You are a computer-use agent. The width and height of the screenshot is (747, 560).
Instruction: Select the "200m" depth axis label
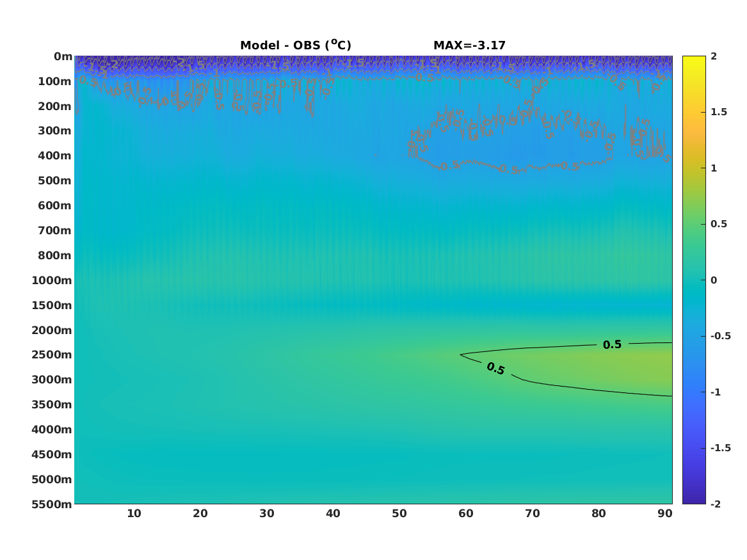click(x=55, y=106)
